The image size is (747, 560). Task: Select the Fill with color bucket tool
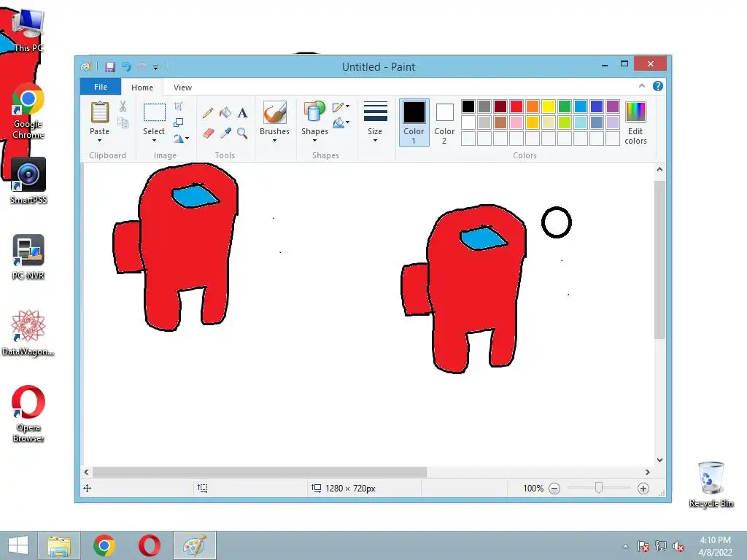tap(225, 113)
